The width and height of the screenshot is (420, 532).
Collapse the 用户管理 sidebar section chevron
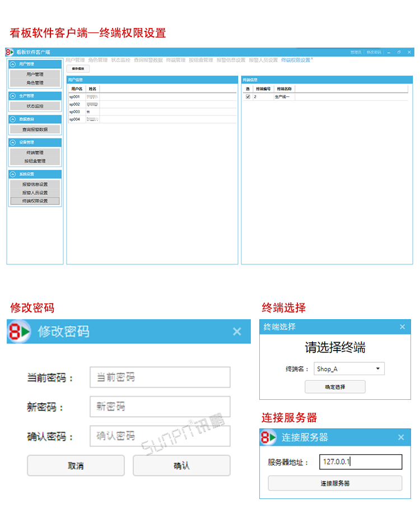[x=13, y=64]
